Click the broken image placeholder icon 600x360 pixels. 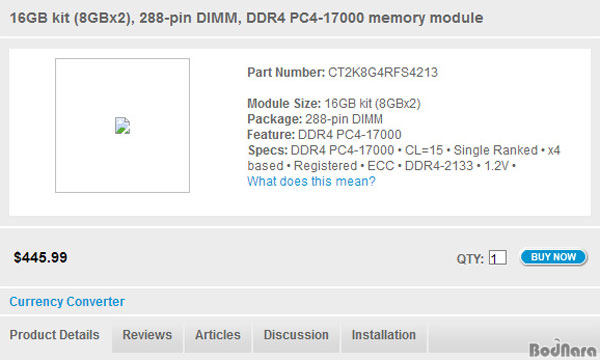[x=122, y=125]
